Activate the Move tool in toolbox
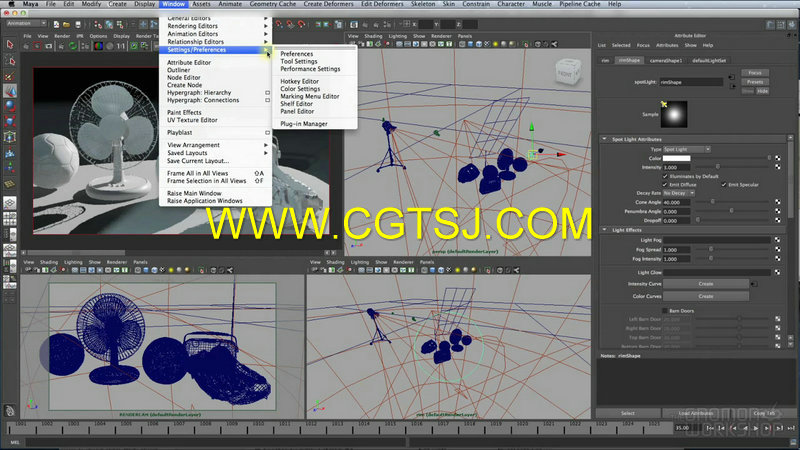The image size is (800, 450). click(10, 91)
